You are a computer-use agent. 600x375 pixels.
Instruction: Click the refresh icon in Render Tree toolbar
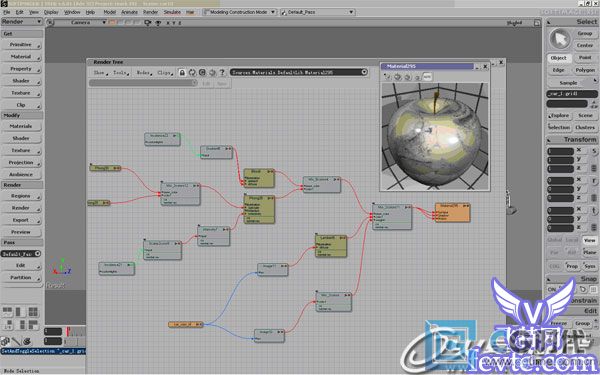coord(192,72)
